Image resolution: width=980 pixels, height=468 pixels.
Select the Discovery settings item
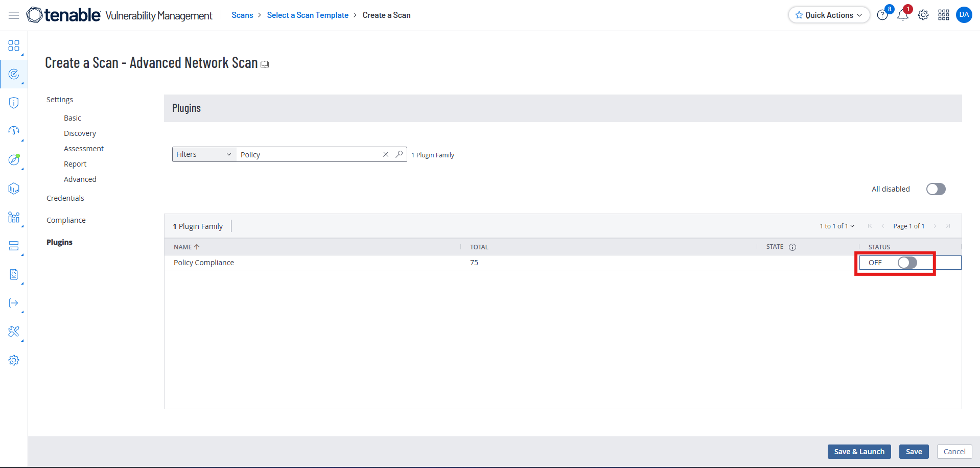(80, 133)
